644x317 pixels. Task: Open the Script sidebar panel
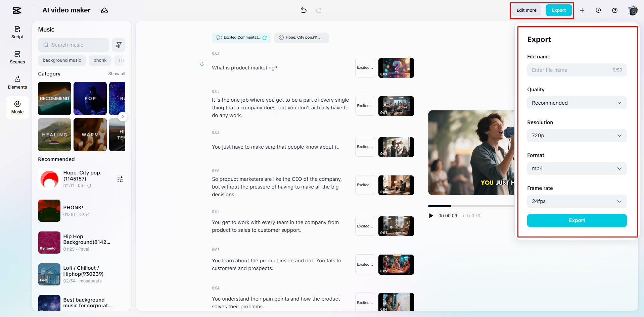click(17, 33)
